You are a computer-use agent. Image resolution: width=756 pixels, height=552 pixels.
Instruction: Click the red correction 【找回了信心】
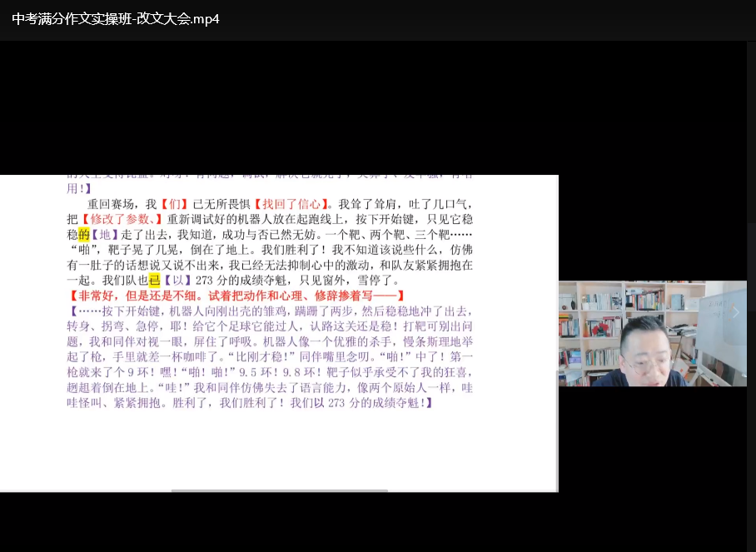[291, 205]
